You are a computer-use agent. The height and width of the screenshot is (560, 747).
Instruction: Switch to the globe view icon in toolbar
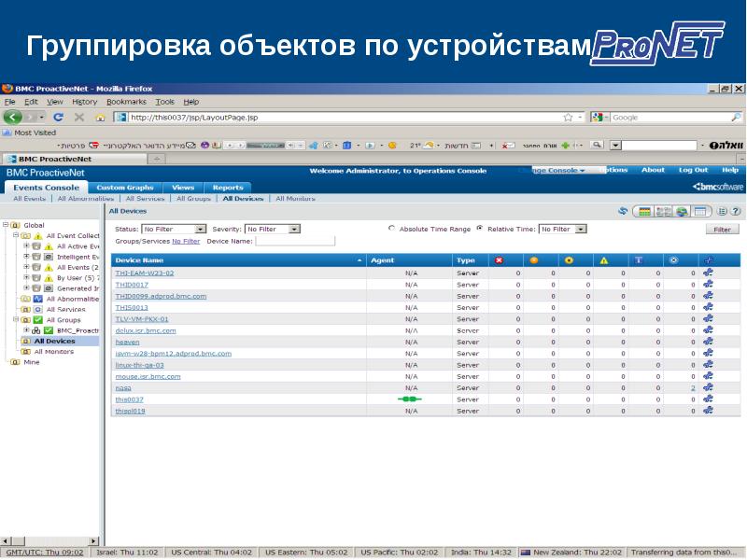coord(683,212)
